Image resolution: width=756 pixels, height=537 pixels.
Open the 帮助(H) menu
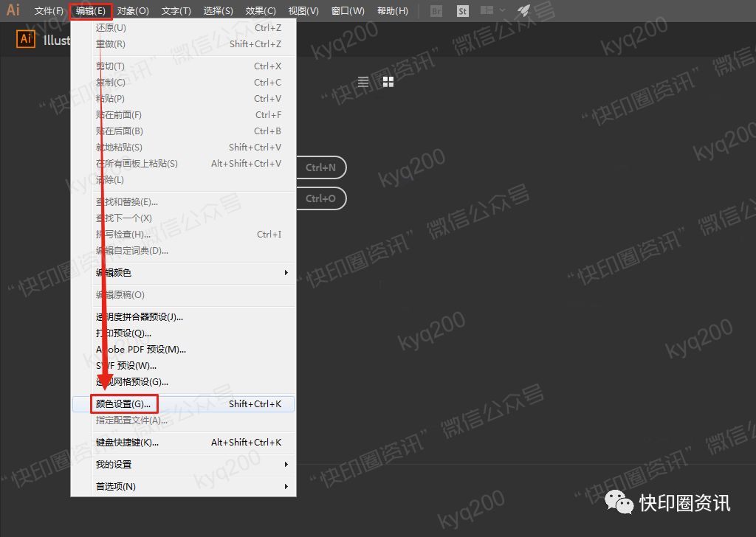(393, 10)
